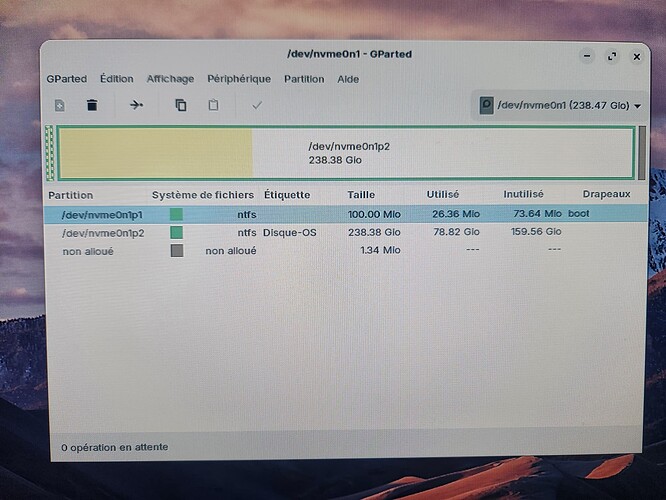Click the 238.38 Gio size in table
Screen dimensions: 666x500
coord(374,232)
